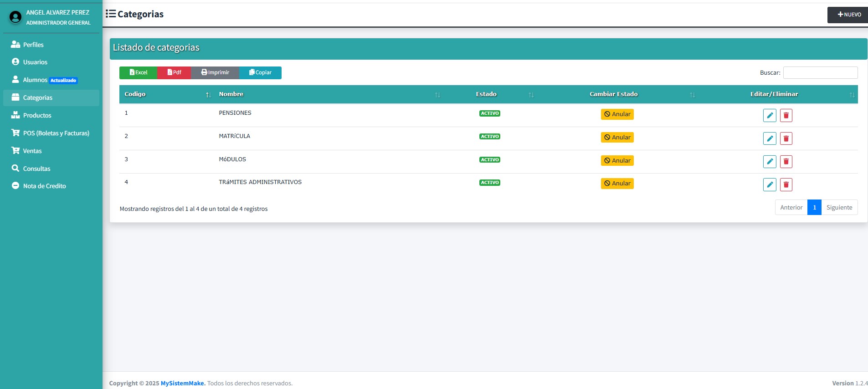The width and height of the screenshot is (868, 389).
Task: Click the delete trash icon for MATRÍCULA
Action: pos(786,138)
